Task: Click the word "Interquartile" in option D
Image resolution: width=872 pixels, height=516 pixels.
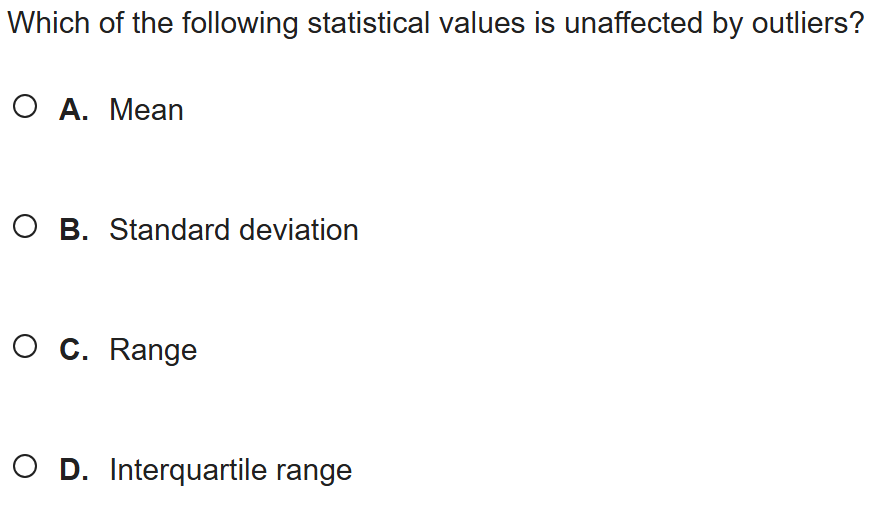Action: point(189,469)
